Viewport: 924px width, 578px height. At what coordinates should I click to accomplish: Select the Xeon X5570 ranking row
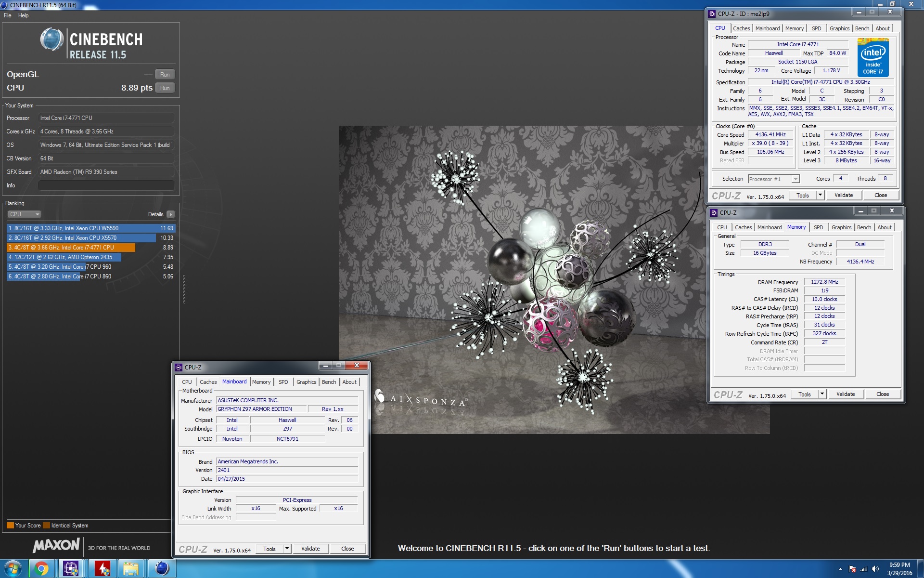tap(91, 238)
